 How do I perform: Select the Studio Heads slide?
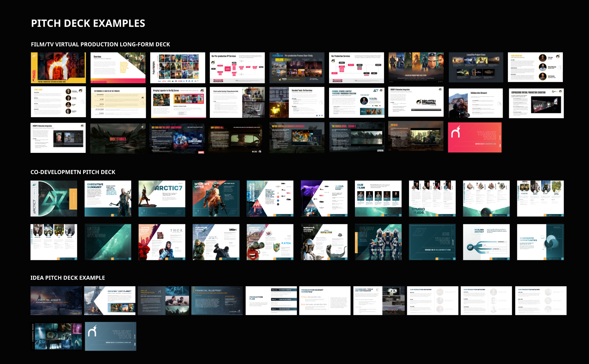click(x=432, y=198)
